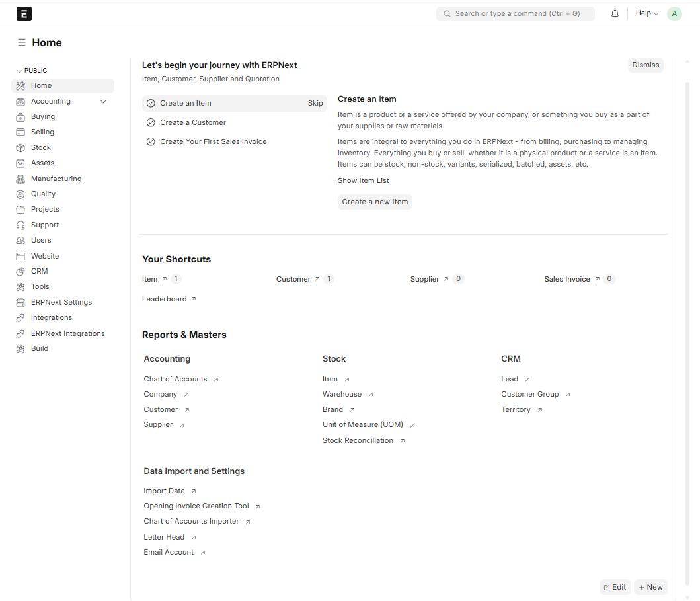The image size is (700, 601).
Task: Click the Tools sidebar icon
Action: 20,287
